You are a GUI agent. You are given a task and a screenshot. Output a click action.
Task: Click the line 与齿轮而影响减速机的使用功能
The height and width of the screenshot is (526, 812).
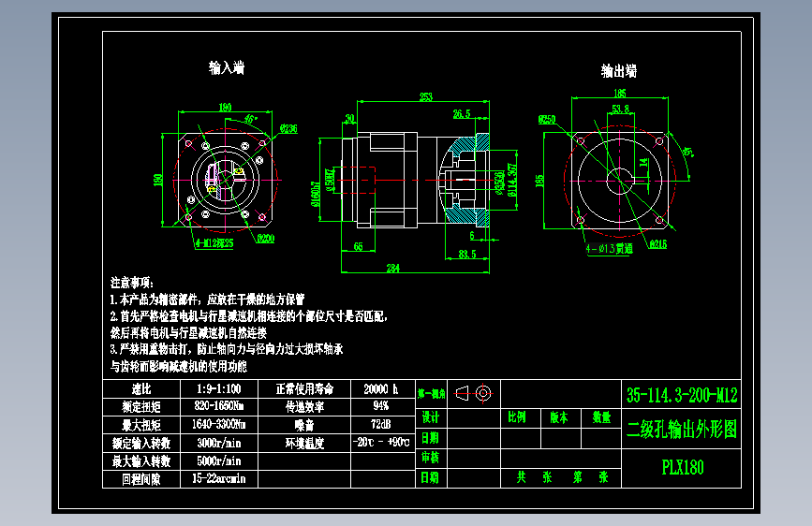click(x=179, y=367)
